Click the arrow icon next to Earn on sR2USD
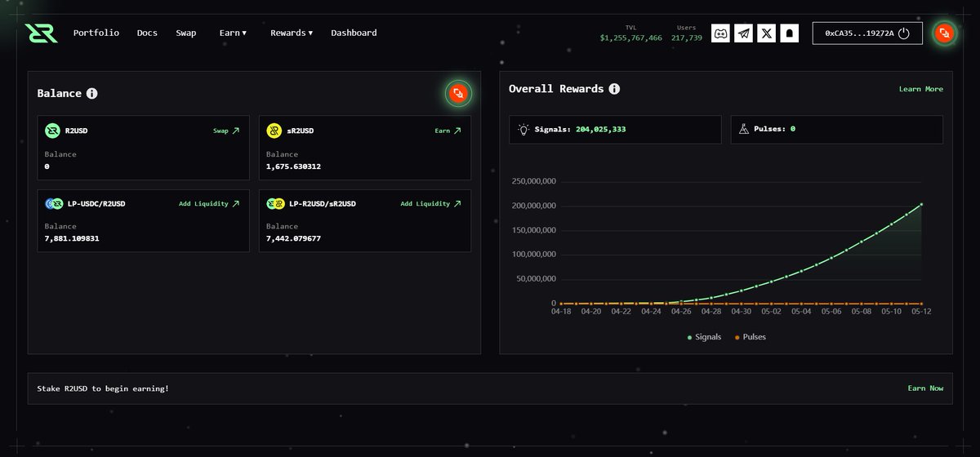This screenshot has height=457, width=980. point(457,131)
